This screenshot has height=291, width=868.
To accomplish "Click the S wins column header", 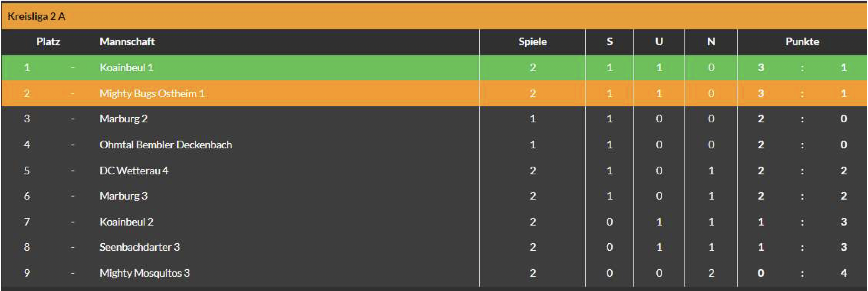I will click(609, 42).
